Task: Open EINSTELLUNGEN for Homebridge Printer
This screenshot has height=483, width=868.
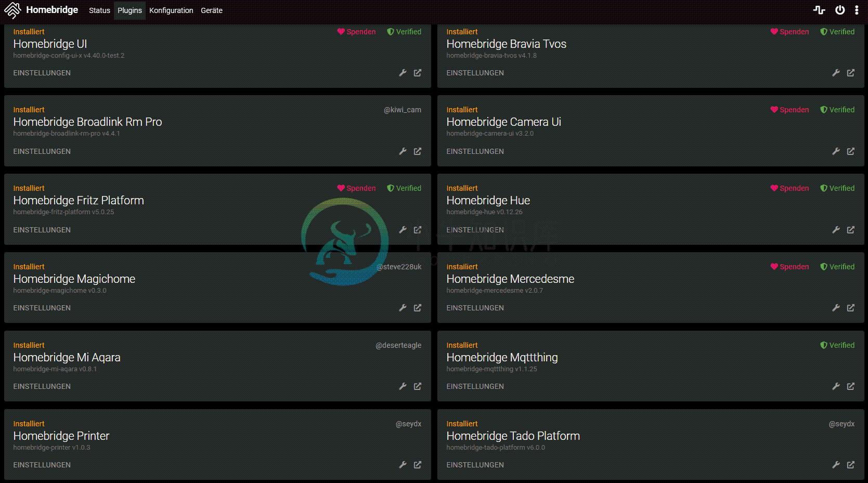Action: click(42, 465)
